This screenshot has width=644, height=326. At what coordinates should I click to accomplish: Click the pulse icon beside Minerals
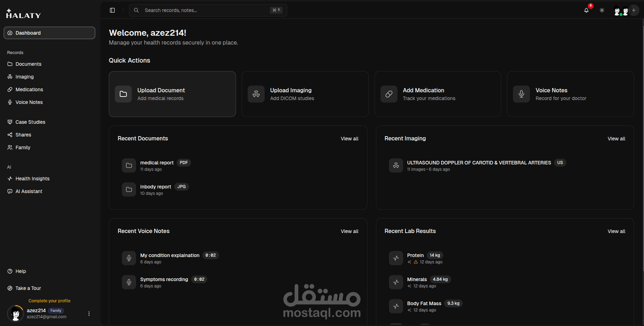tap(396, 282)
